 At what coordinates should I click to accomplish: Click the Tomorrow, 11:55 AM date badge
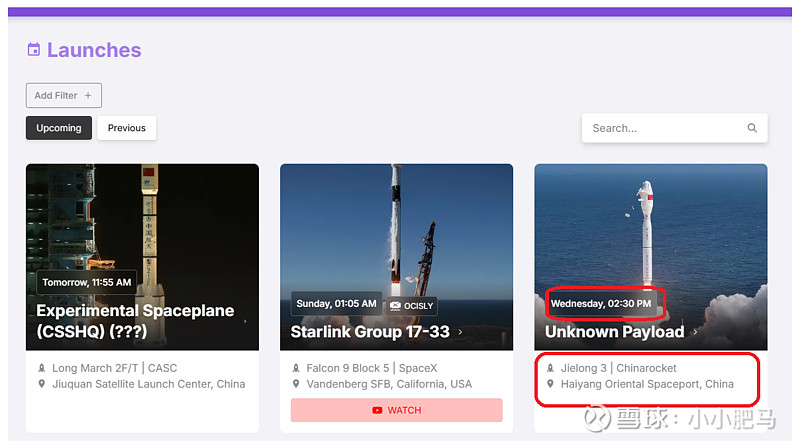coord(87,282)
